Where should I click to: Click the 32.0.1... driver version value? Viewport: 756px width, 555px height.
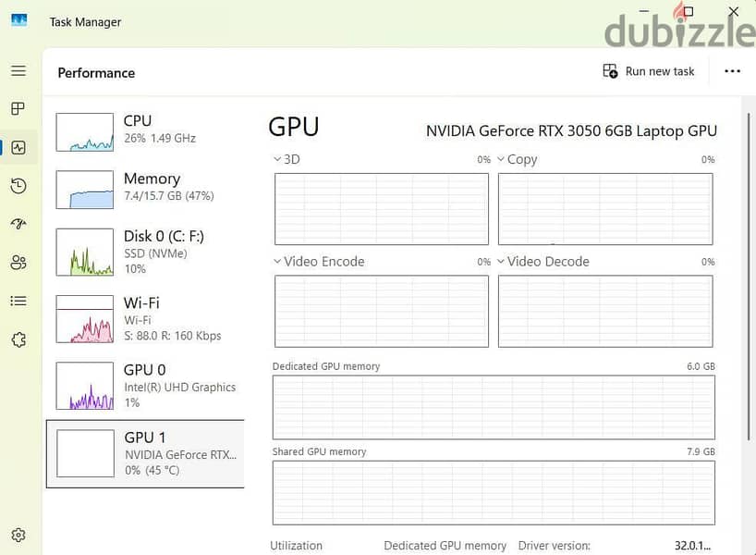692,546
